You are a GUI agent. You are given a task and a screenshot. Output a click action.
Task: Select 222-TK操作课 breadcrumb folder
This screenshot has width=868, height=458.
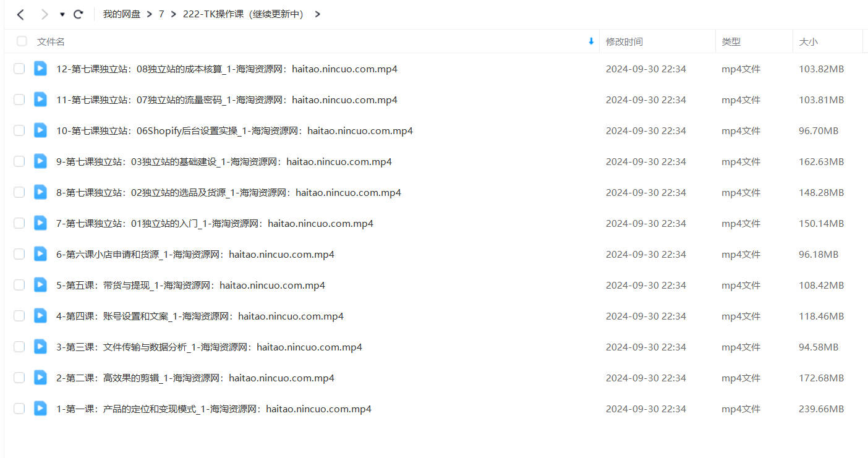click(244, 14)
